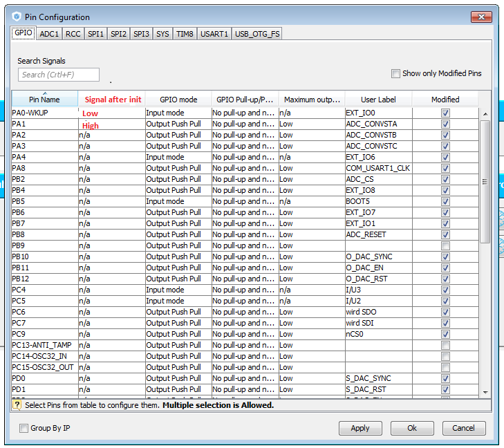Select the GPIO tab

[24, 32]
